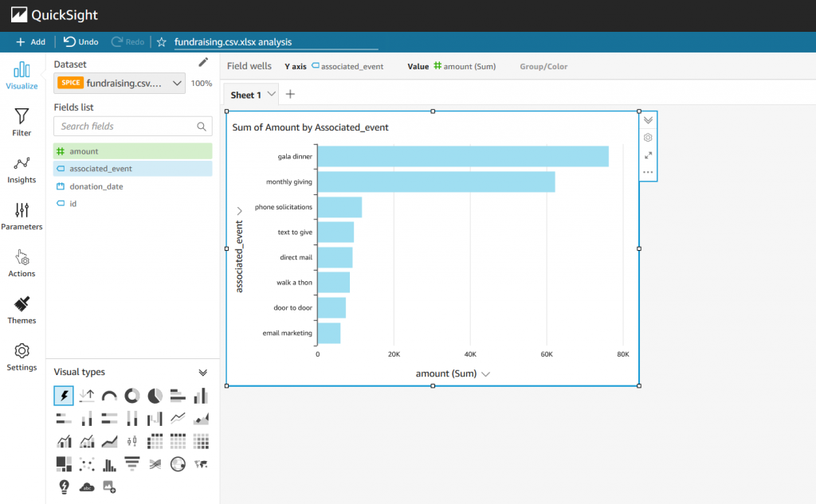Expand the visual's top-right chevron menu
816x504 pixels.
tap(648, 120)
